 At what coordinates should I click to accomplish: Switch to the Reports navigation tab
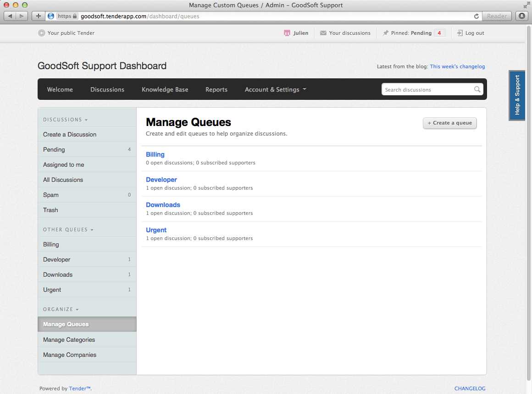(x=216, y=89)
